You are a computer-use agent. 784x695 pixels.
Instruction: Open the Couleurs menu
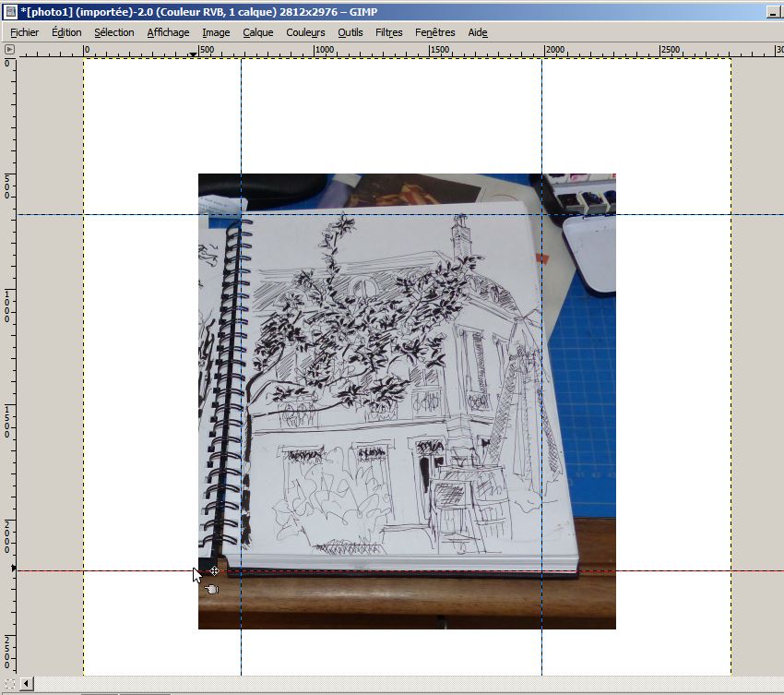pos(305,32)
